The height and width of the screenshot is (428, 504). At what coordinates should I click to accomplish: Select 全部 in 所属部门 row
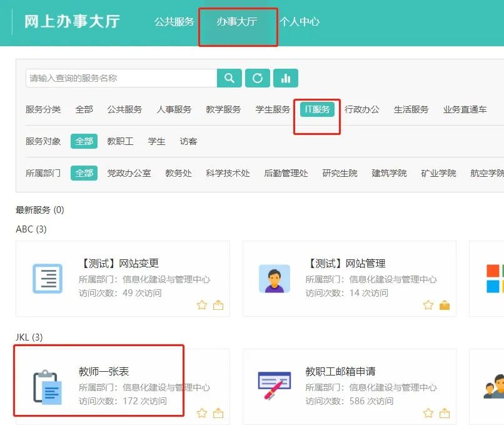(84, 173)
